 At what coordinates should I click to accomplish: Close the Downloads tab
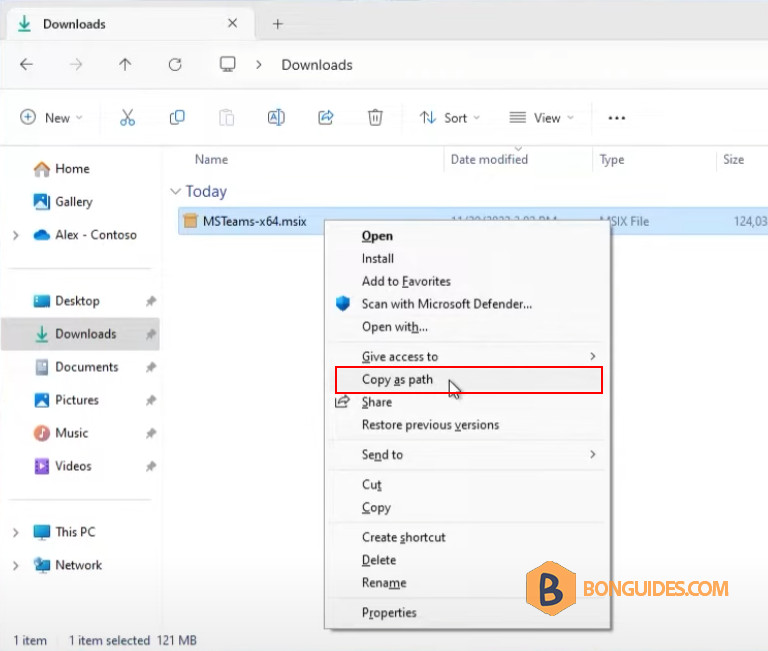(x=233, y=23)
